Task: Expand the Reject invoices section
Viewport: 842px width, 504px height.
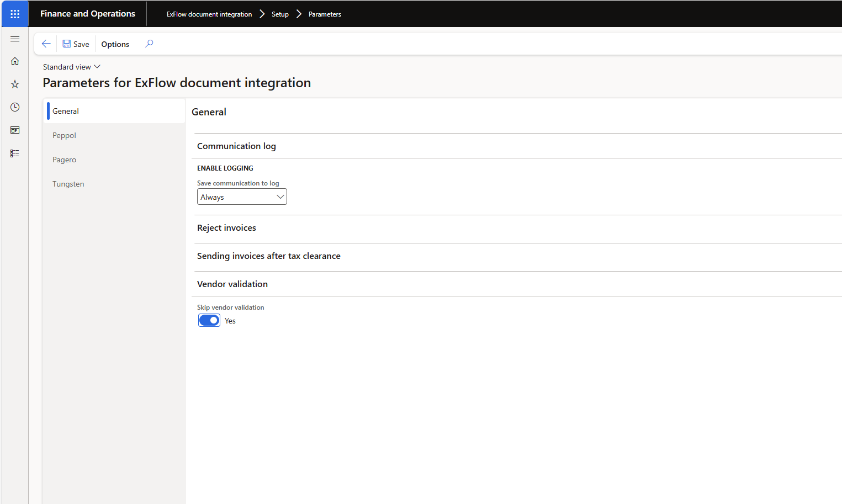Action: (226, 228)
